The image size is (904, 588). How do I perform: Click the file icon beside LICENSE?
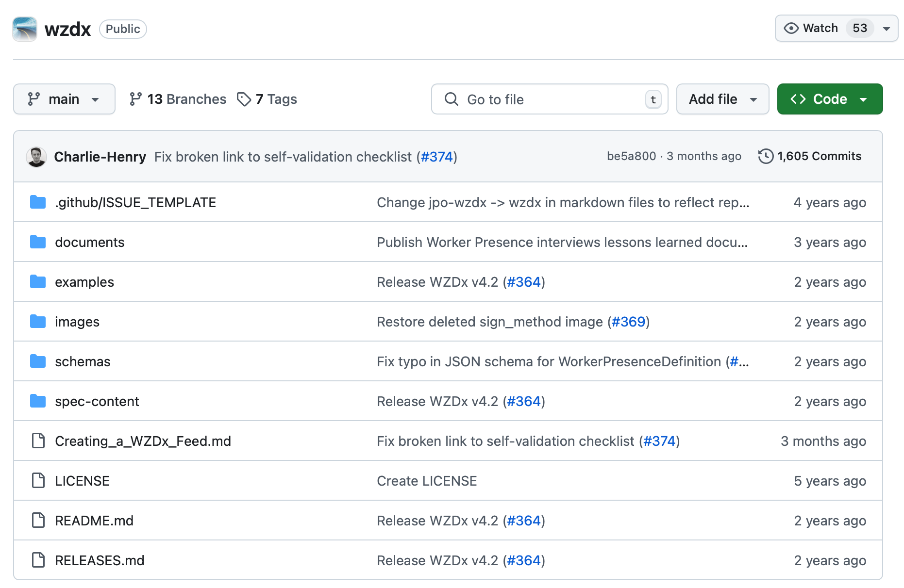point(37,481)
